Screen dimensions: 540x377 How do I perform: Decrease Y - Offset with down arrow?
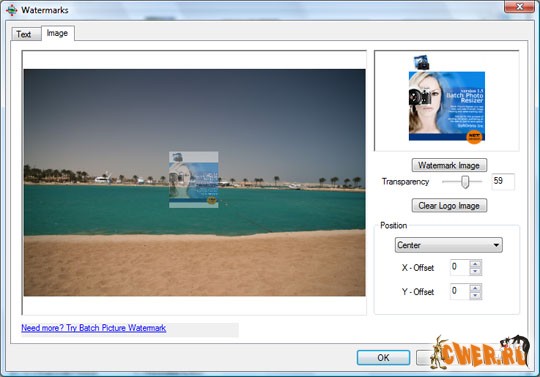[x=475, y=295]
